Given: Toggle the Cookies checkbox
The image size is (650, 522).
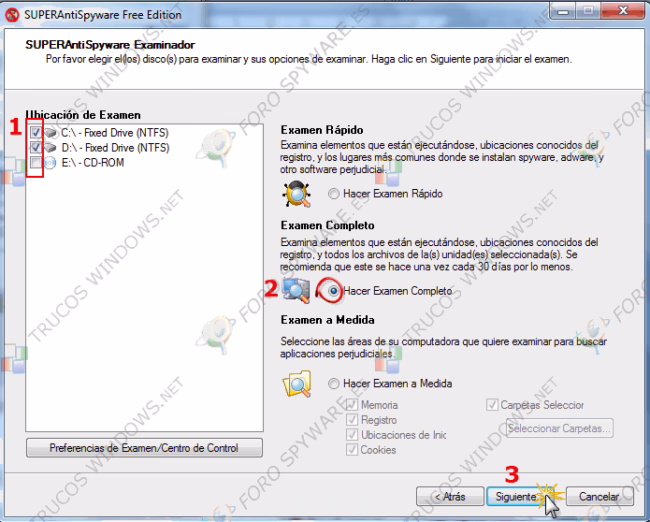Looking at the screenshot, I should click(352, 449).
